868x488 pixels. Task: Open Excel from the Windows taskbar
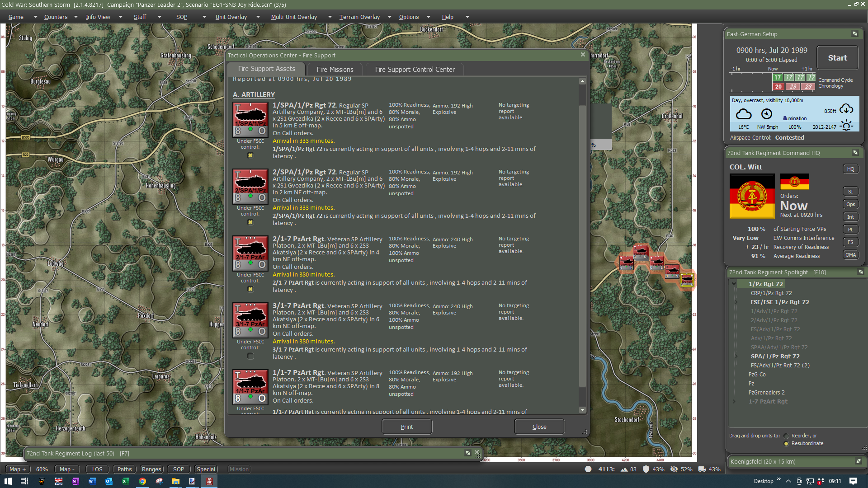pyautogui.click(x=125, y=481)
